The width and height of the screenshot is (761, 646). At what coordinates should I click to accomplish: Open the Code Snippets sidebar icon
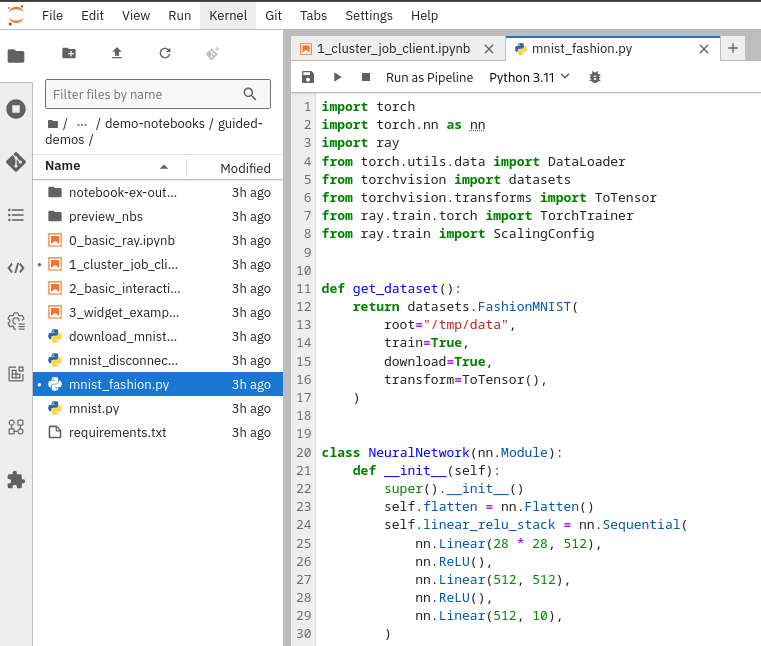coord(16,268)
